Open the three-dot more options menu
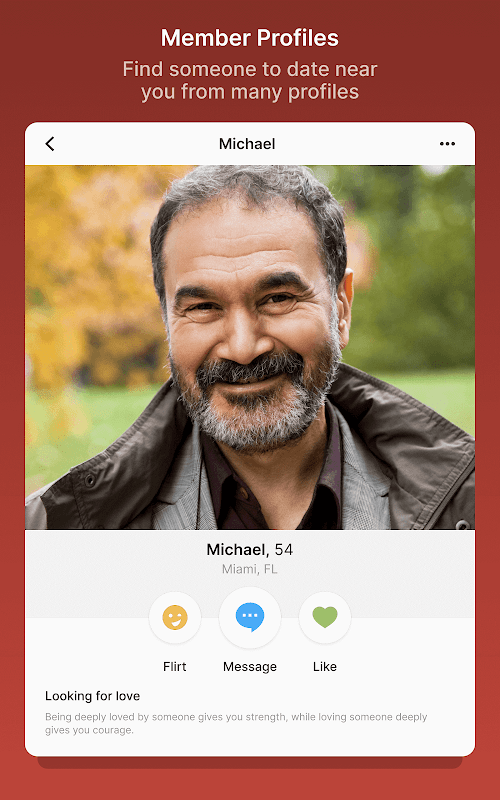 [x=447, y=144]
